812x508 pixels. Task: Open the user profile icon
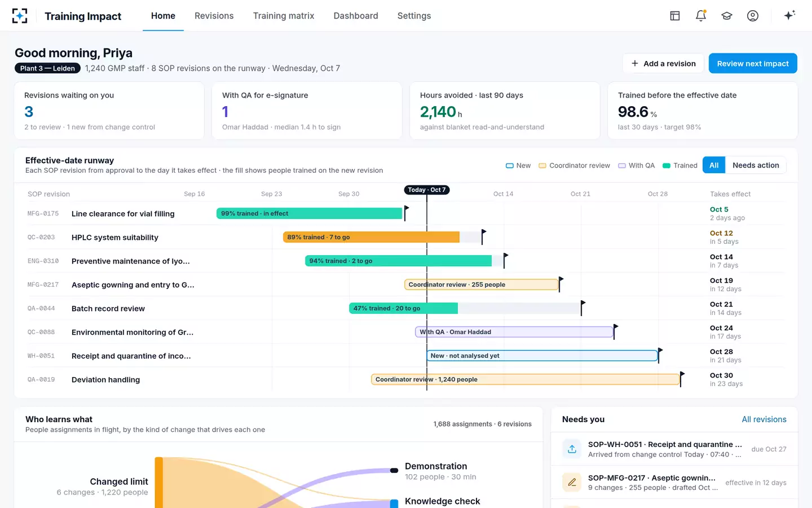pyautogui.click(x=753, y=16)
